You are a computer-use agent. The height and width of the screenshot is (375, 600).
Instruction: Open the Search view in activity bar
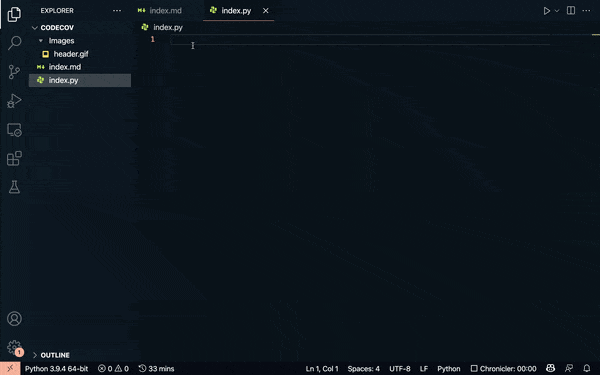(15, 42)
